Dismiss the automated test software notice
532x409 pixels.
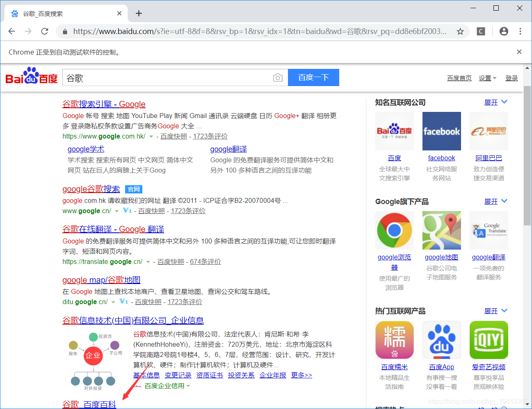(x=519, y=52)
